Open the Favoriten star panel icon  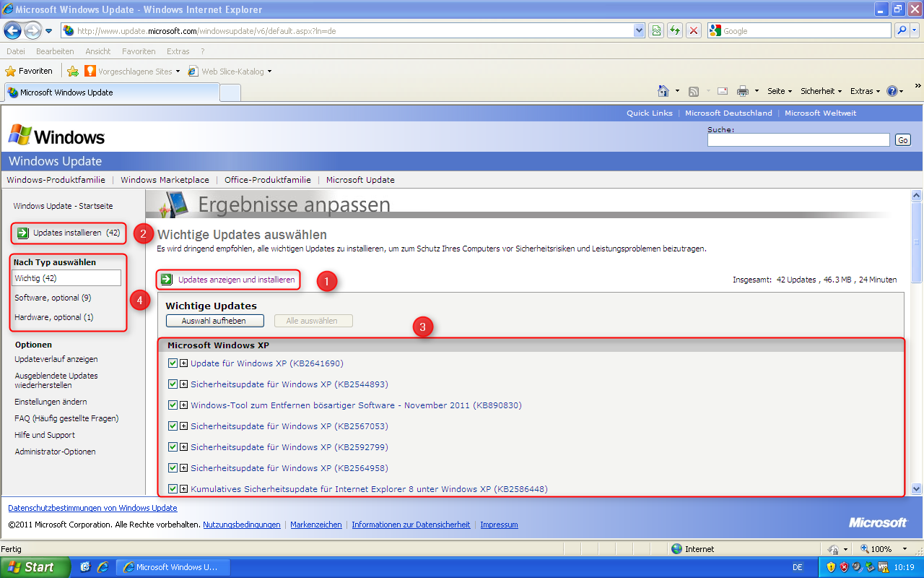13,71
